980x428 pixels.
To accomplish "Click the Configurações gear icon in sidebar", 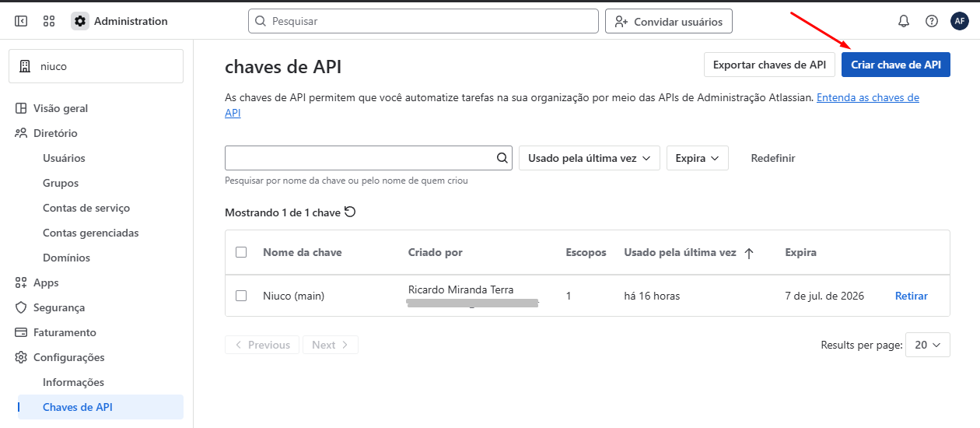I will click(x=21, y=357).
